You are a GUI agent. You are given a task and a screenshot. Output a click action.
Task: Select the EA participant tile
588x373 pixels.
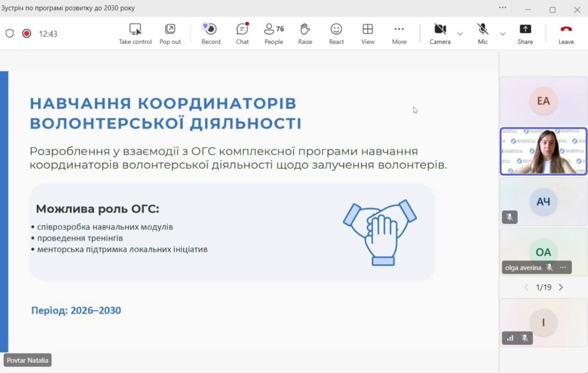point(543,101)
